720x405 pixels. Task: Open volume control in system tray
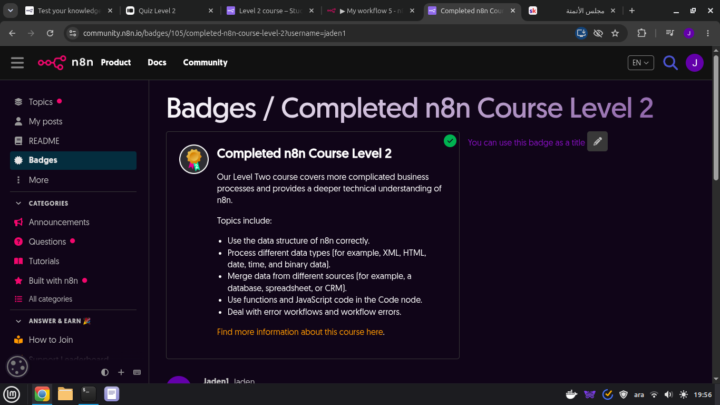coord(669,394)
